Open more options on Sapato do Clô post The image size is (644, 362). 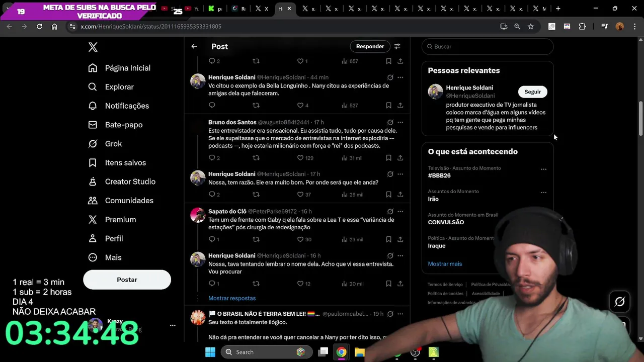pos(400,211)
